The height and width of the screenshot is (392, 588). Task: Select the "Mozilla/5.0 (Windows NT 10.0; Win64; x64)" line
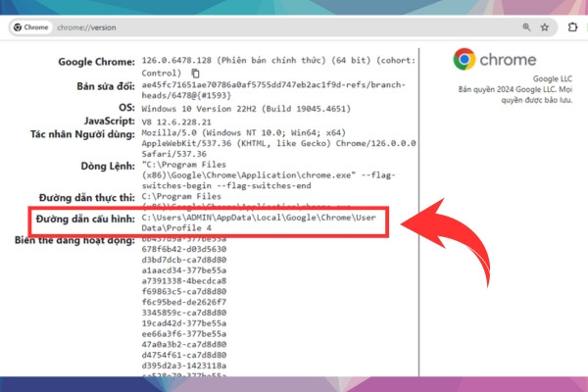click(x=243, y=133)
